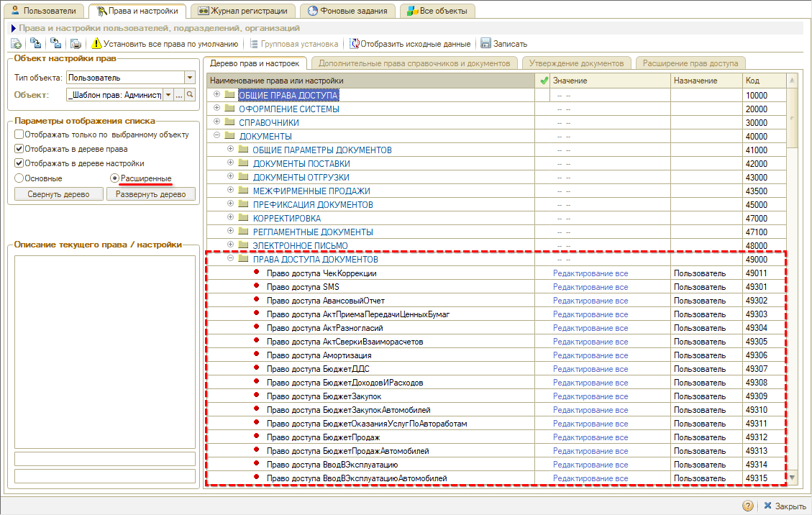812x515 pixels.
Task: Switch to 'Журнал регистрации' tab
Action: (242, 11)
